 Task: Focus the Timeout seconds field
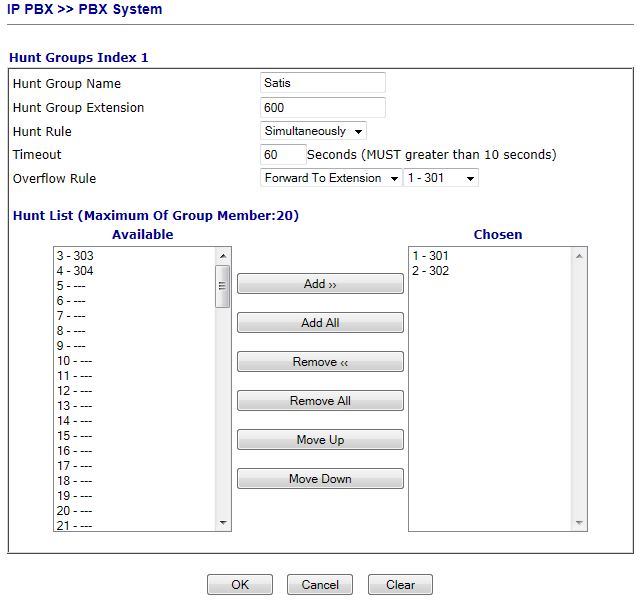(x=282, y=155)
